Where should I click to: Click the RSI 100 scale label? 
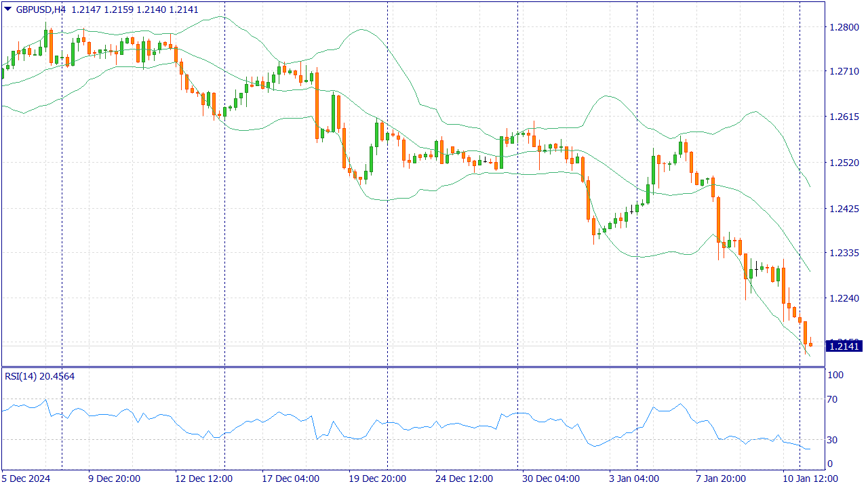coord(835,375)
